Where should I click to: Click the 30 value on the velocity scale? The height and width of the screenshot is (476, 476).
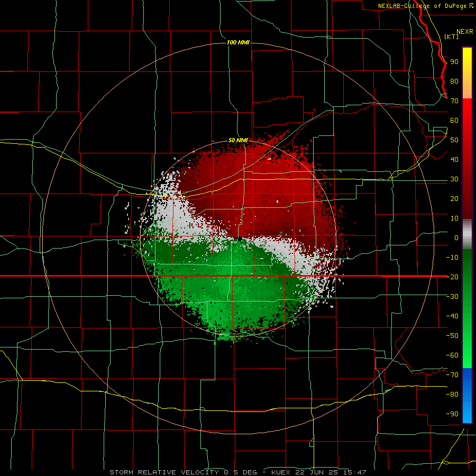[x=454, y=179]
